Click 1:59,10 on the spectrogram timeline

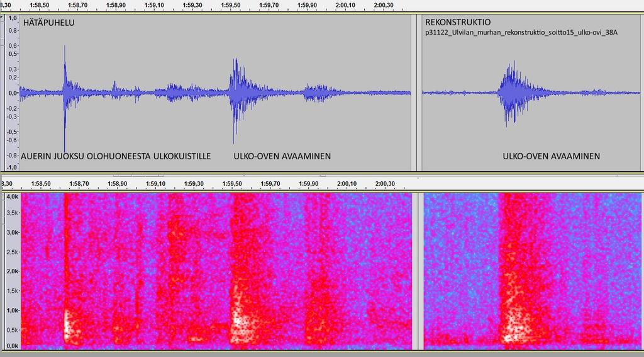tap(156, 184)
